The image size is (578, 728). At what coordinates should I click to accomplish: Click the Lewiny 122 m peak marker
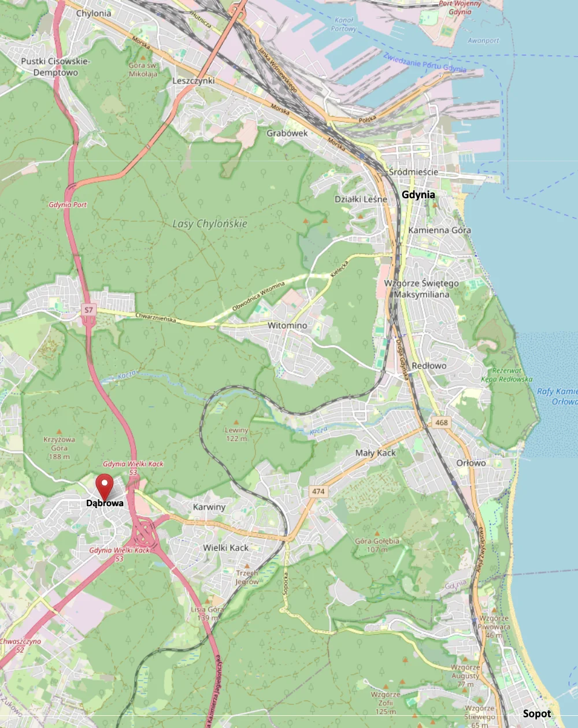(236, 423)
